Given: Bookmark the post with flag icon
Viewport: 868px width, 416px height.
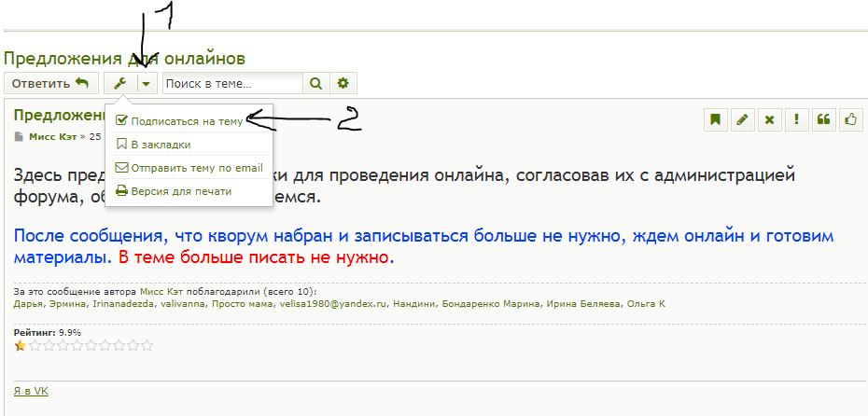Looking at the screenshot, I should tap(715, 119).
